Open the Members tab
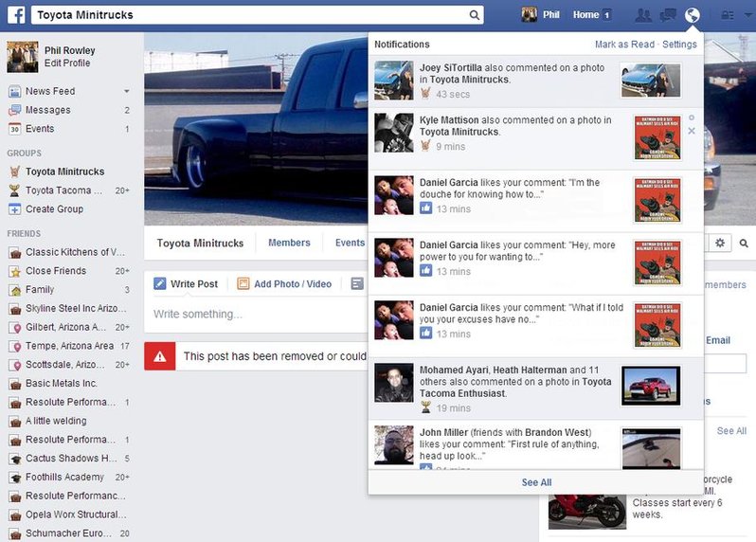Viewport: 756px width, 542px height. (289, 243)
